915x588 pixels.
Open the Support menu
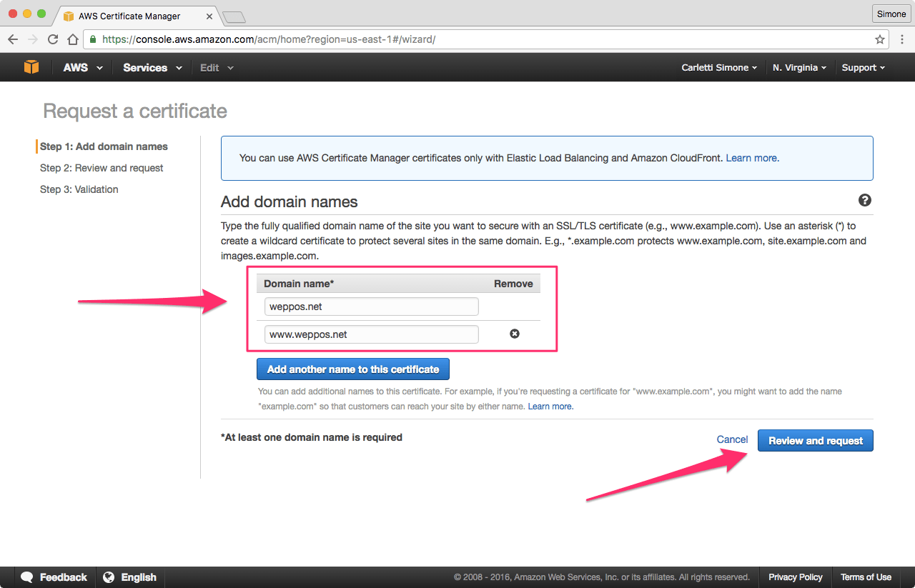pos(862,67)
